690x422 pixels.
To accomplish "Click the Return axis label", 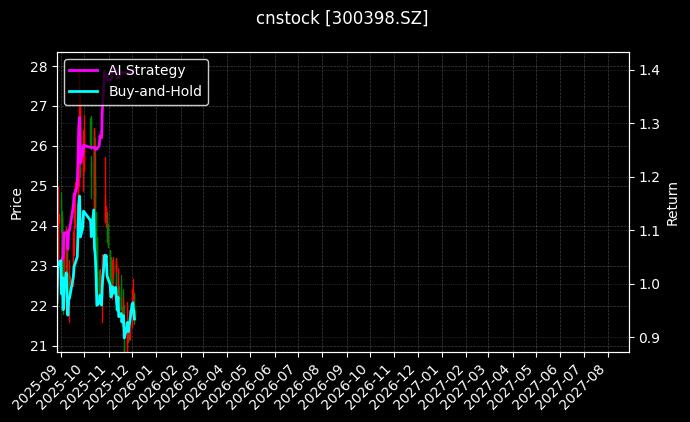I will pyautogui.click(x=673, y=202).
